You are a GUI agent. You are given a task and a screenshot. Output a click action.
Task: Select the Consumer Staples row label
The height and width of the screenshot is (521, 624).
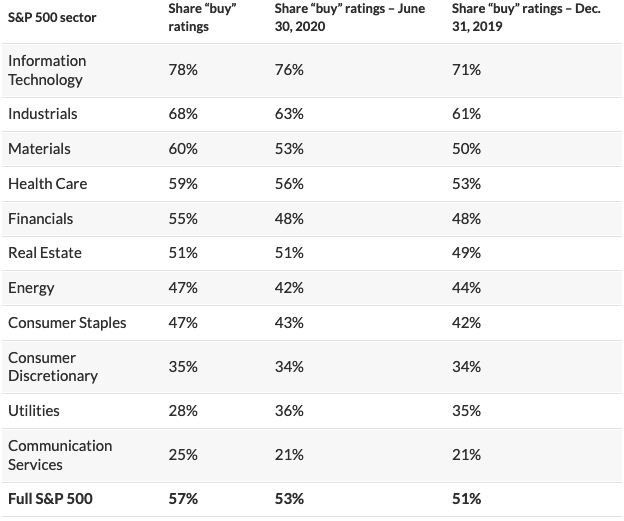pos(67,323)
